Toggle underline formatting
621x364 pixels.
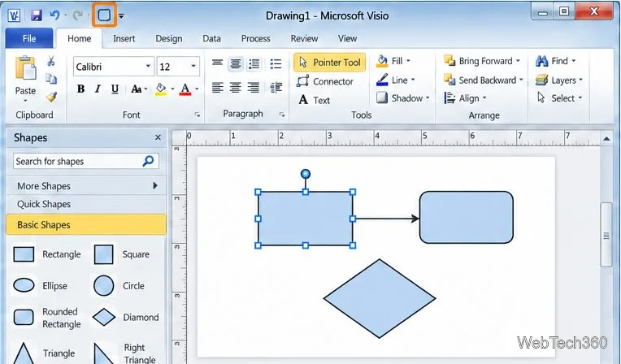click(115, 89)
